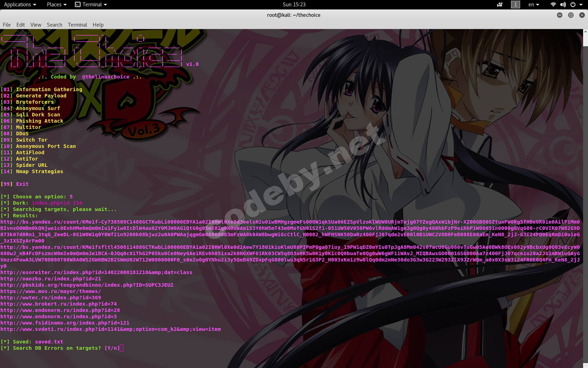This screenshot has width=588, height=368.
Task: Click menu line 'Anonymous Surf'
Action: 30,108
